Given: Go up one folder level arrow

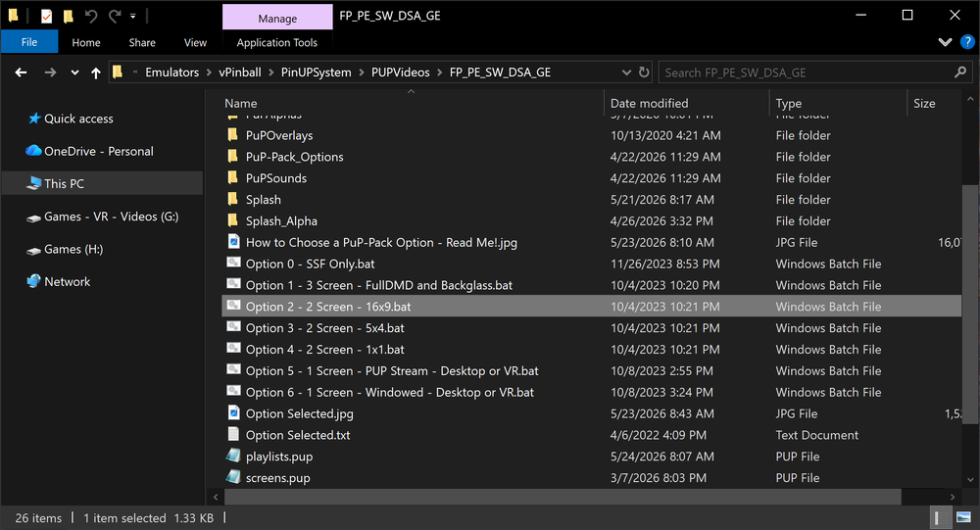Looking at the screenshot, I should [96, 72].
